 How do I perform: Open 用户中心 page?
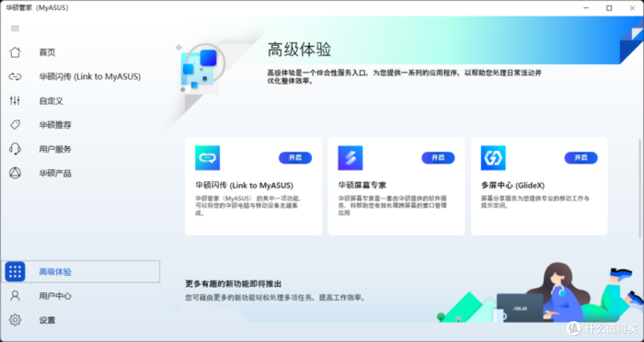(x=55, y=296)
